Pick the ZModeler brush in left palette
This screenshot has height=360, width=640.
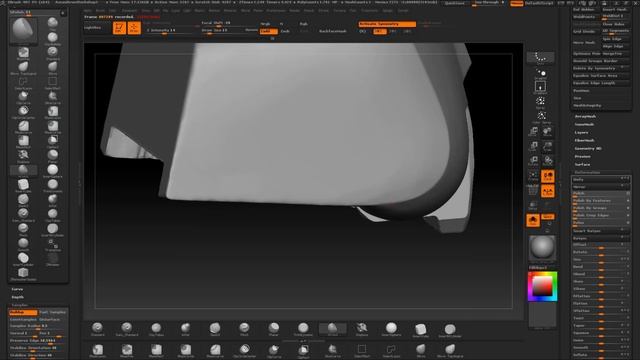click(53, 259)
